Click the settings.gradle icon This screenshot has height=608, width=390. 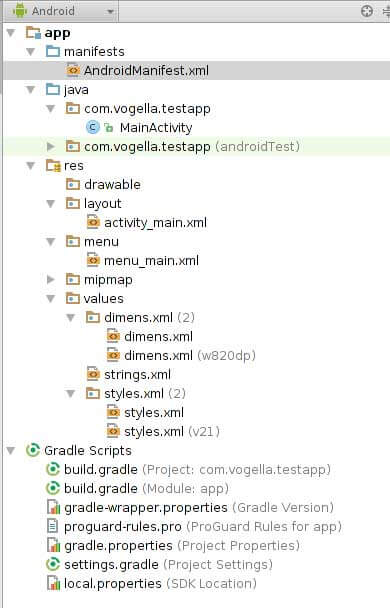point(53,565)
